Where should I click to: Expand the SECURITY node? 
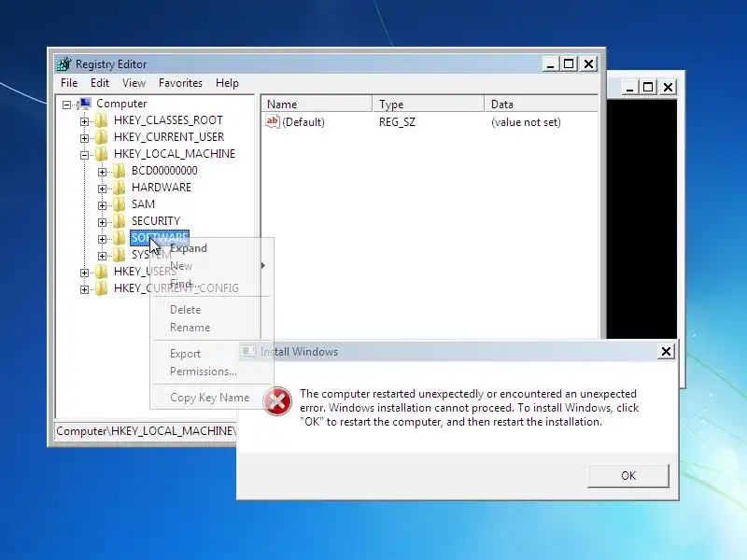102,222
